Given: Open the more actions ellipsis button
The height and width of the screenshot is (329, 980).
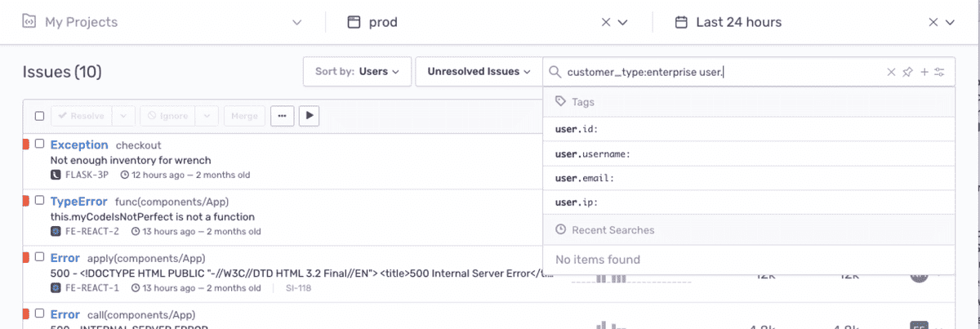Looking at the screenshot, I should [x=282, y=116].
